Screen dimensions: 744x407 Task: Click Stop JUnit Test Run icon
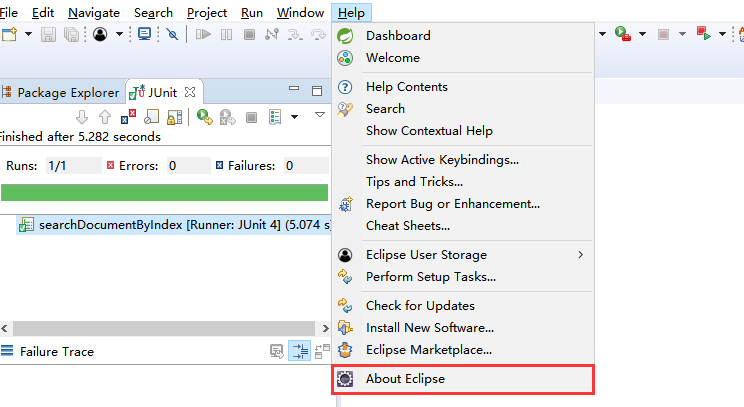click(251, 117)
